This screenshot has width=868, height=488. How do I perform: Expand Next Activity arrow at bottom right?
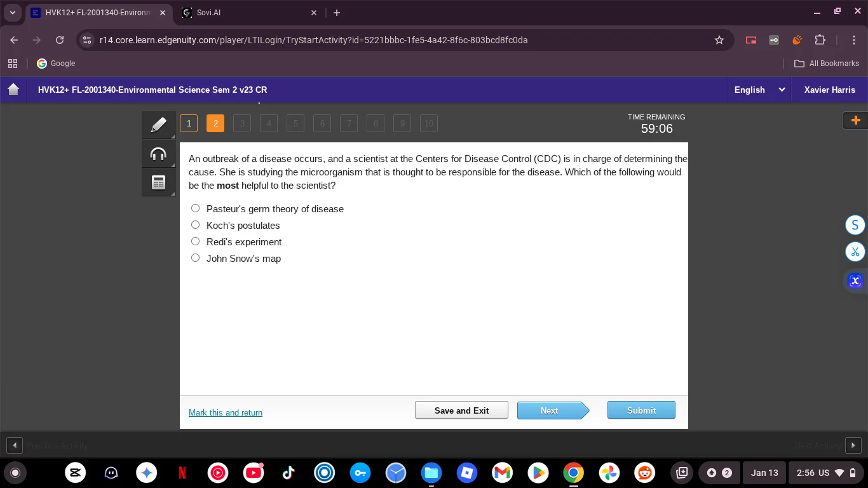(853, 445)
